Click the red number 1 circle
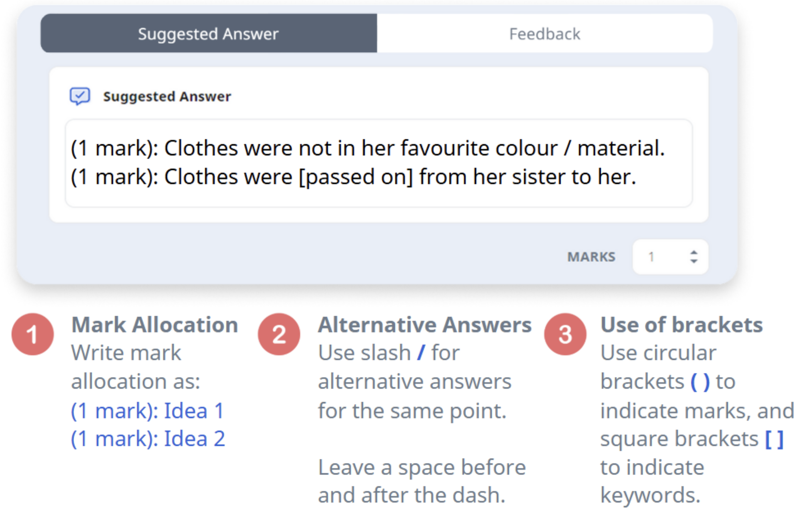 [33, 334]
